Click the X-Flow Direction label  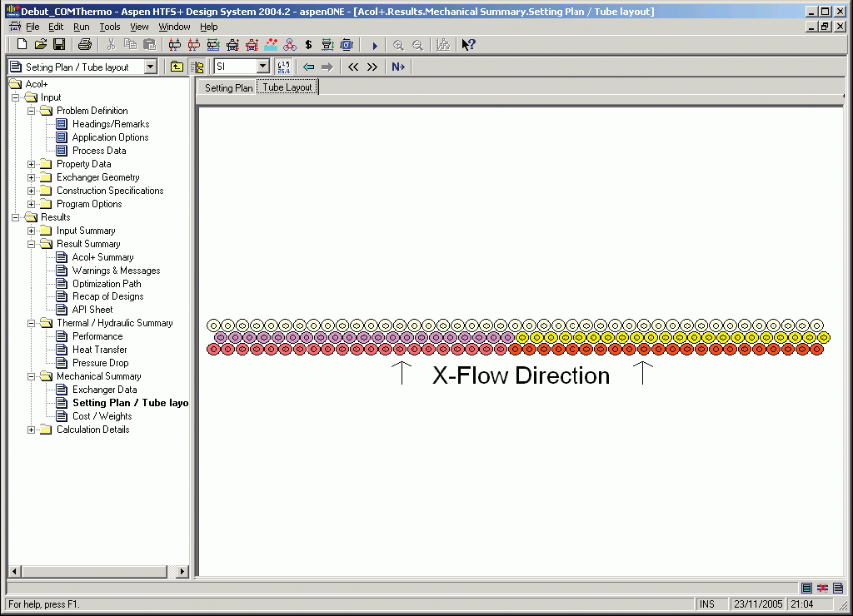521,375
